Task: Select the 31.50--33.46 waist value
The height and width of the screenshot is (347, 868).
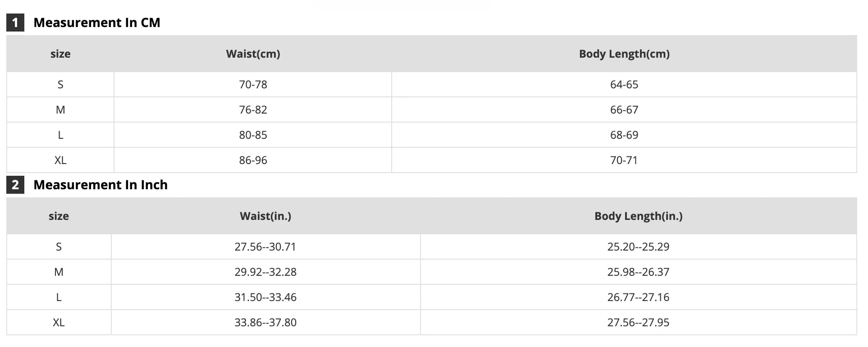Action: click(x=265, y=297)
